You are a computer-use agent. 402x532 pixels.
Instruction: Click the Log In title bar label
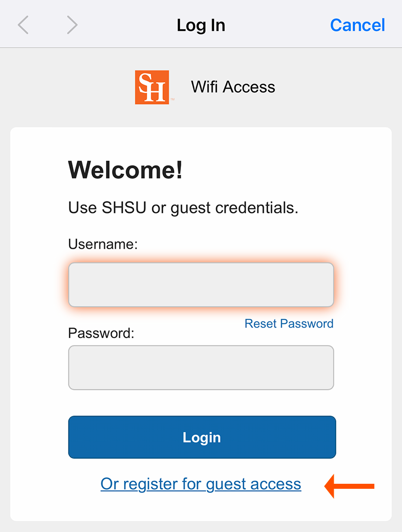click(x=200, y=25)
